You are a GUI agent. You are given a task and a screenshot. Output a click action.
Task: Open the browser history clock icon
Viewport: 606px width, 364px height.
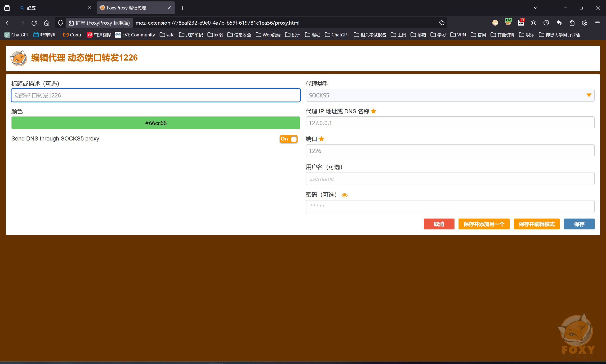(x=546, y=23)
